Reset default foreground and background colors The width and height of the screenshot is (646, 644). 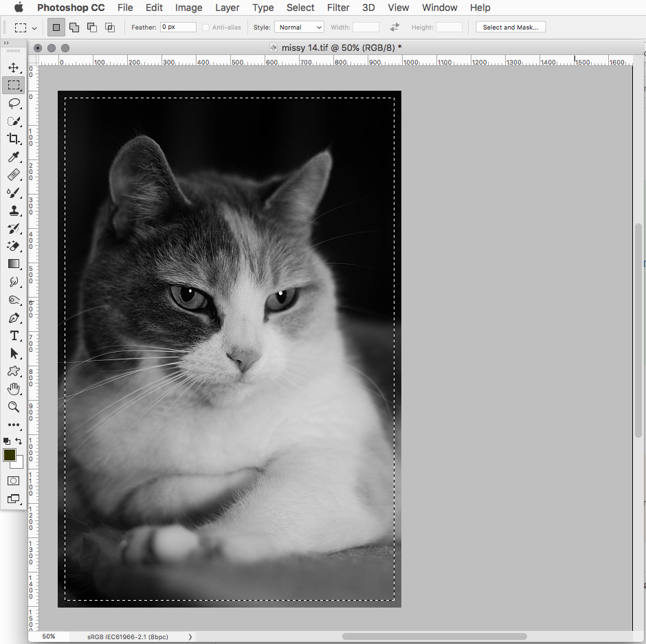(7, 441)
